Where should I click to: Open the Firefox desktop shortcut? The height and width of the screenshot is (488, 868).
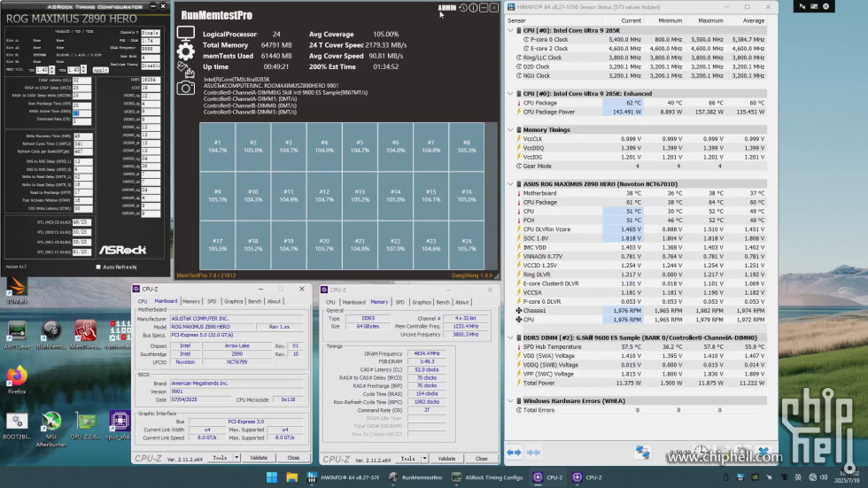tap(17, 379)
